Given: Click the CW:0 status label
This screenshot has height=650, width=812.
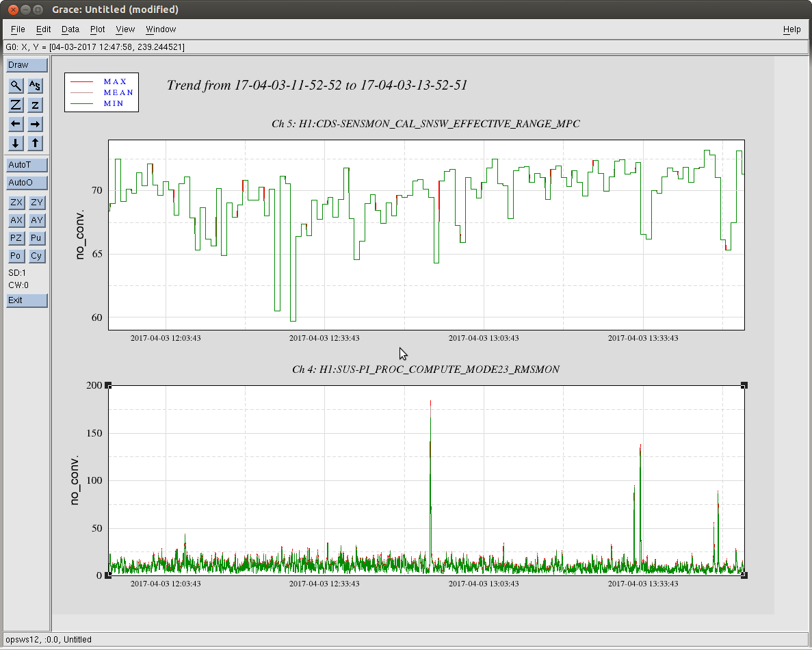Looking at the screenshot, I should (18, 285).
